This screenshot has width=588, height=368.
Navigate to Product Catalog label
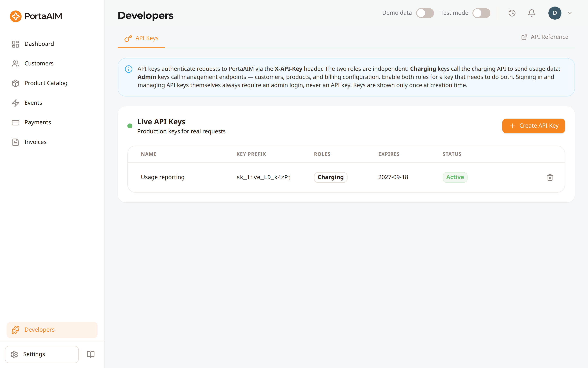[x=46, y=83]
